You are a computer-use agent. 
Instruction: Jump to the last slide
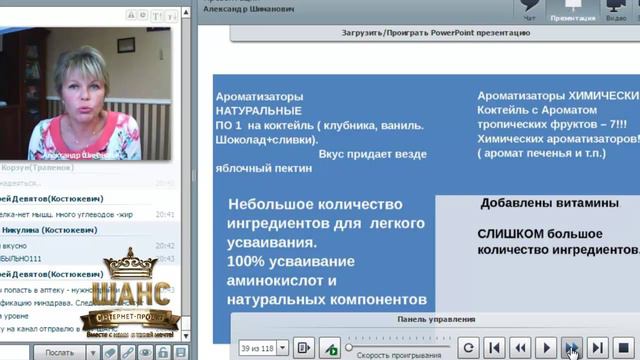tap(598, 348)
